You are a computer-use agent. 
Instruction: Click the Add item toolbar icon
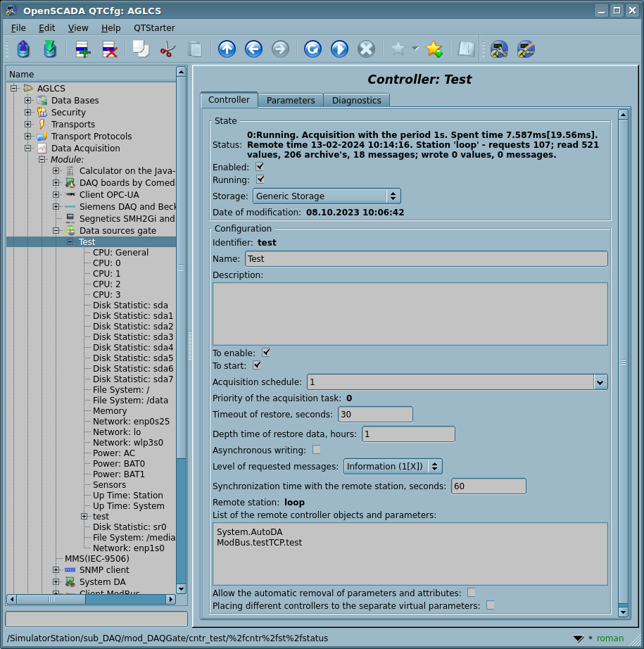83,49
